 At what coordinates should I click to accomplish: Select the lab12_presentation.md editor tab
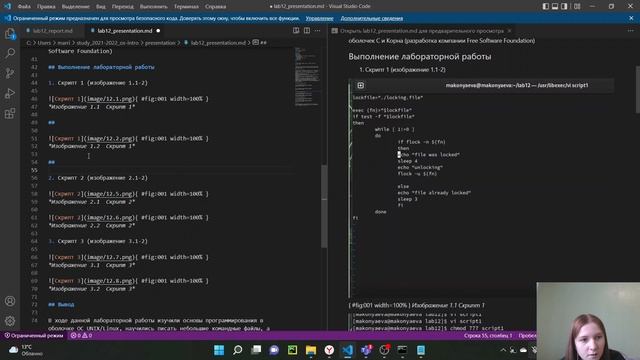pos(125,31)
